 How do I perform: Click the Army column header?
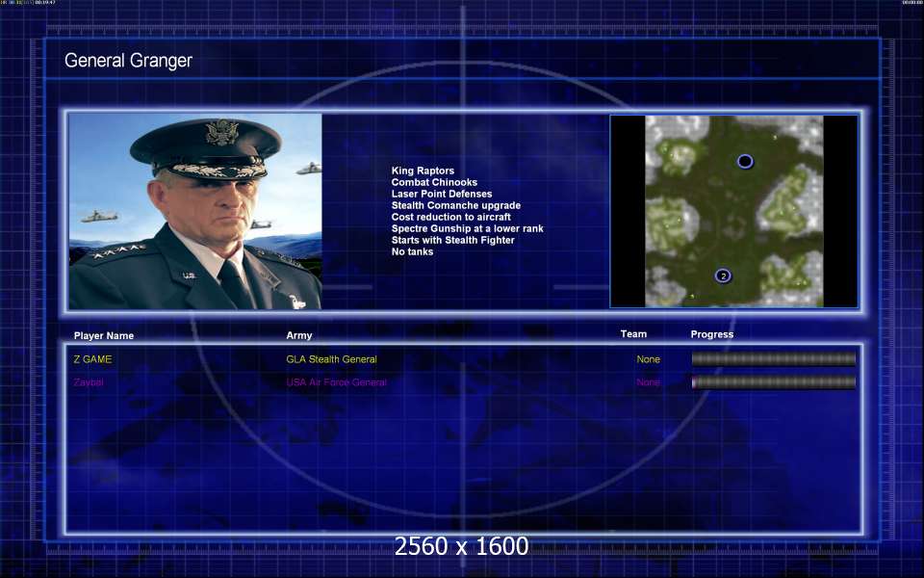(x=299, y=336)
